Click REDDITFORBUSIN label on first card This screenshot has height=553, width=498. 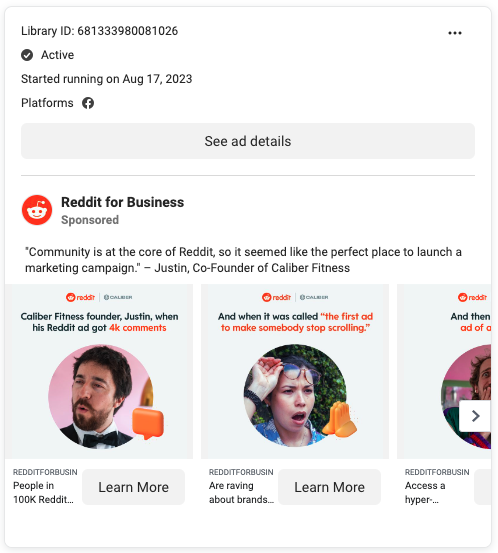[x=45, y=472]
